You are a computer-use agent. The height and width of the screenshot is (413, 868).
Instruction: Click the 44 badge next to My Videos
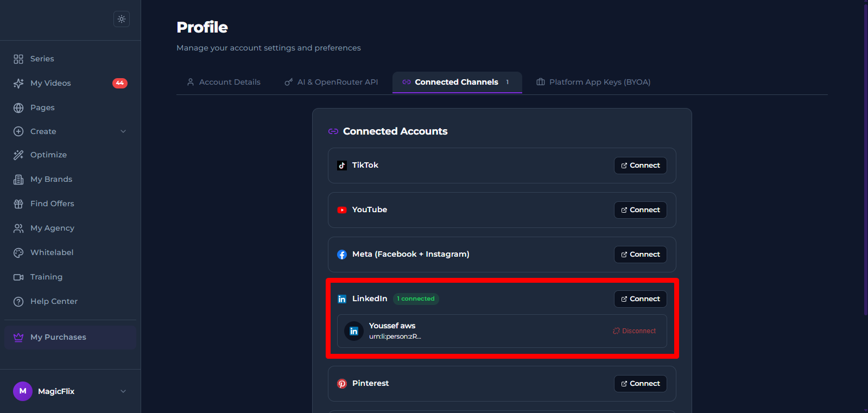pyautogui.click(x=120, y=83)
